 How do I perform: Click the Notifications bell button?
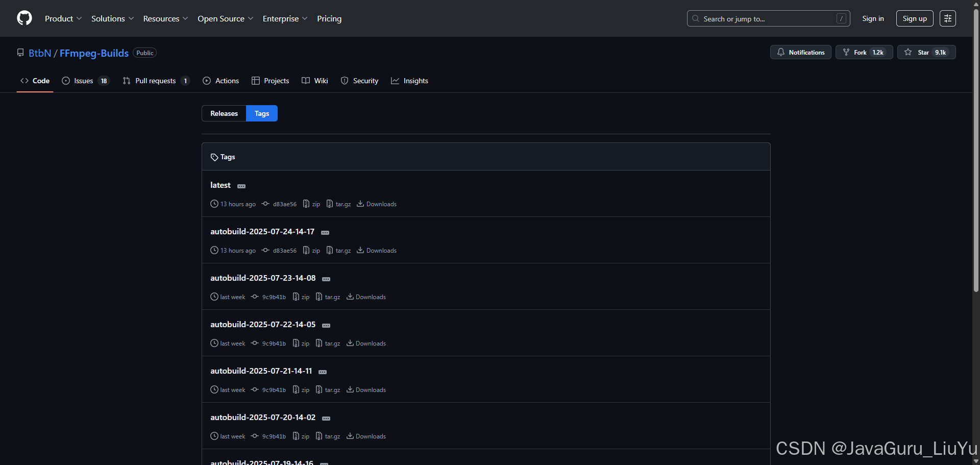pyautogui.click(x=801, y=52)
